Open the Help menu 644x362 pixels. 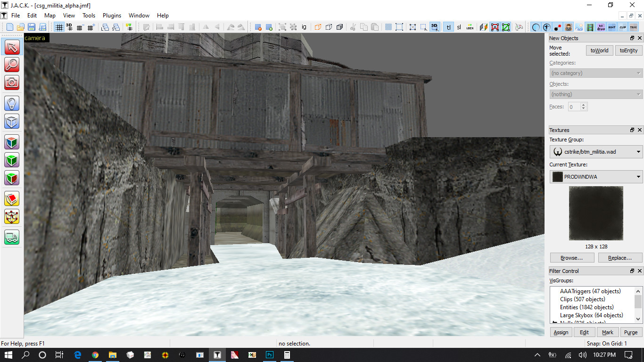point(163,16)
